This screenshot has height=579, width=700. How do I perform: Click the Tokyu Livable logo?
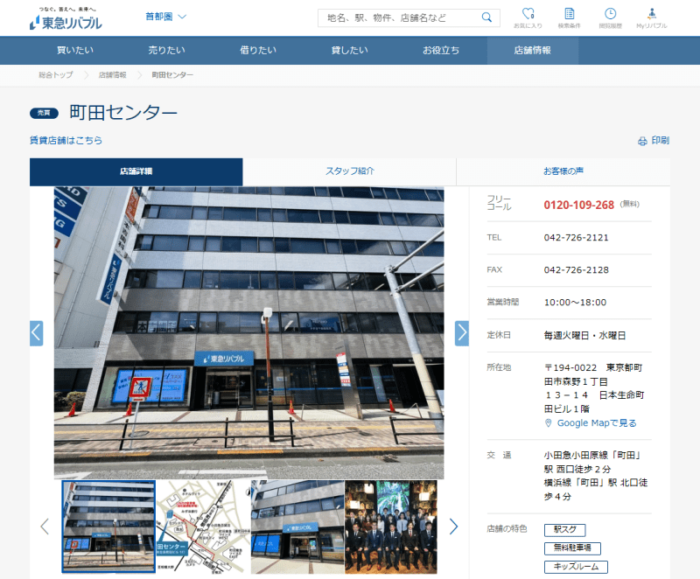(x=66, y=19)
